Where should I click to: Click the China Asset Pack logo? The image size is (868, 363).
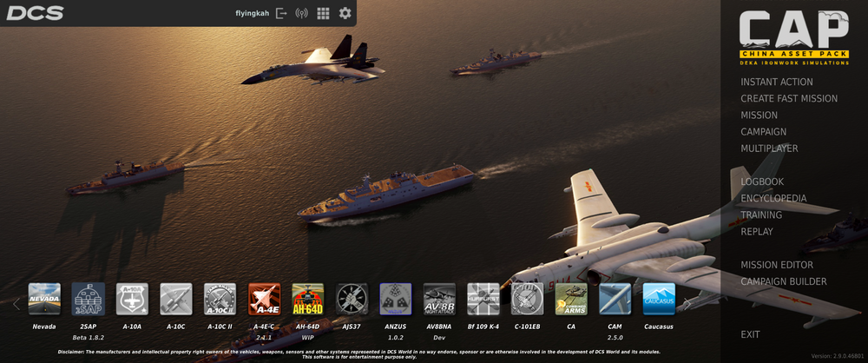[794, 37]
